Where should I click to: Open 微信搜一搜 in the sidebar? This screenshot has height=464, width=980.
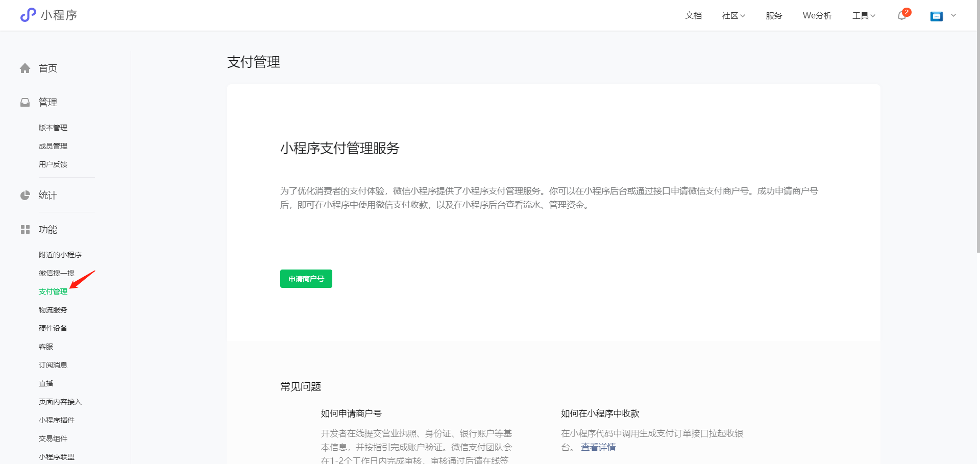[x=57, y=273]
